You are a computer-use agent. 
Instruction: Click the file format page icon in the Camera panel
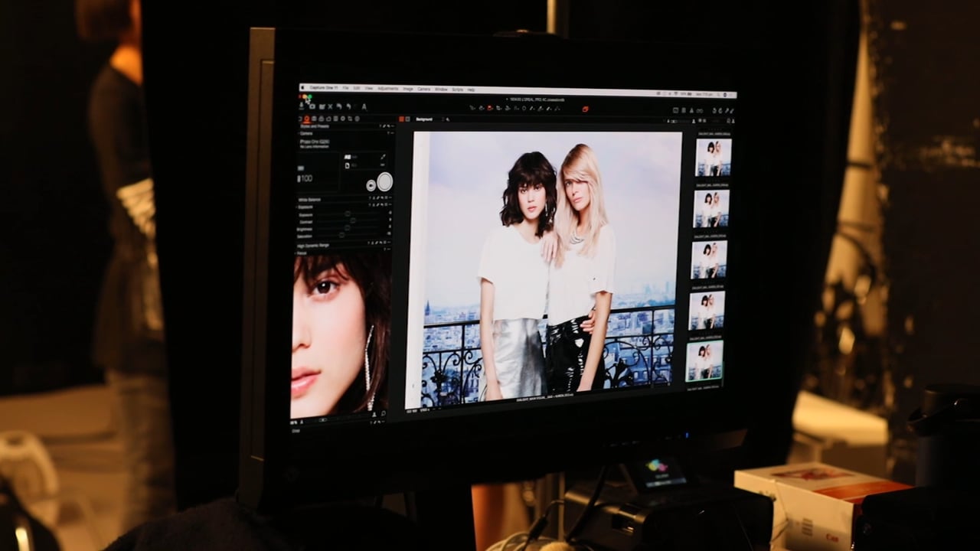[348, 165]
